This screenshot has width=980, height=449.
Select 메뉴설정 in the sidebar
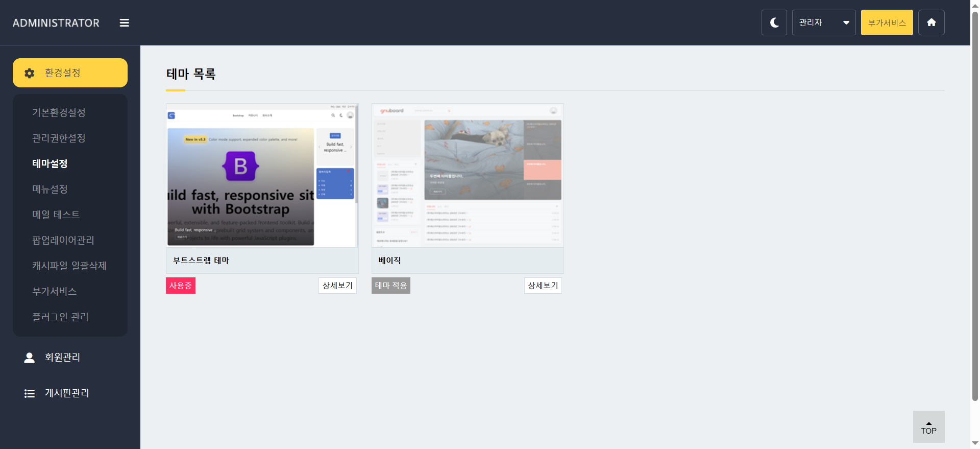point(50,189)
